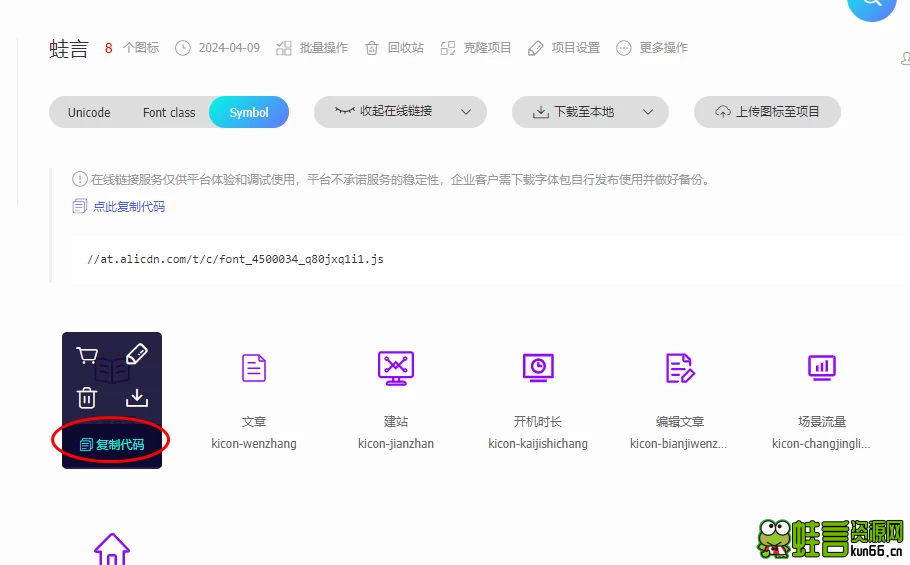Click the kicon-bianjiwenz... label
910x565 pixels.
pos(678,444)
